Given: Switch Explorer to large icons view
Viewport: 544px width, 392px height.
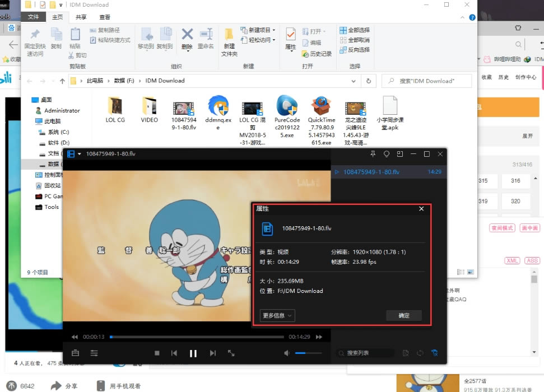Looking at the screenshot, I should 471,272.
